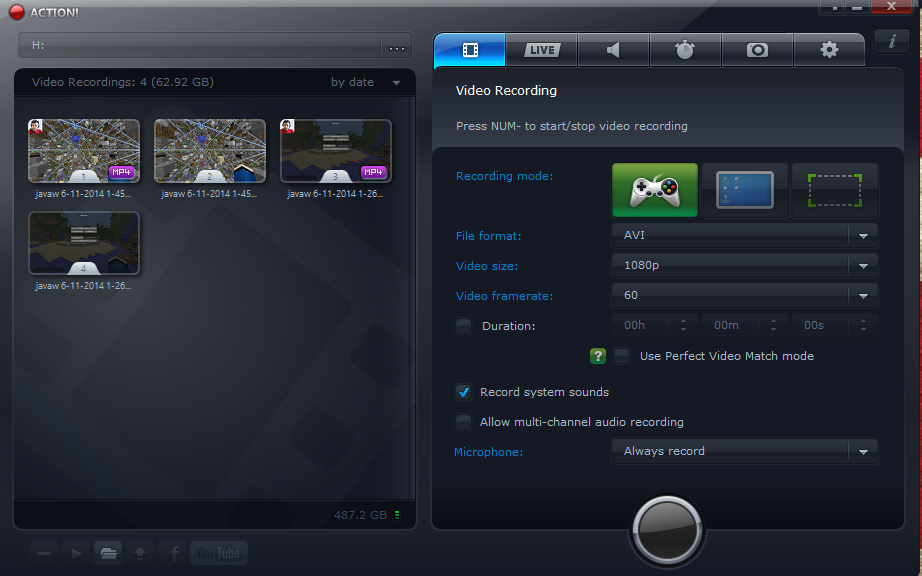The height and width of the screenshot is (576, 922).
Task: Click the green disk space indicator
Action: click(397, 515)
